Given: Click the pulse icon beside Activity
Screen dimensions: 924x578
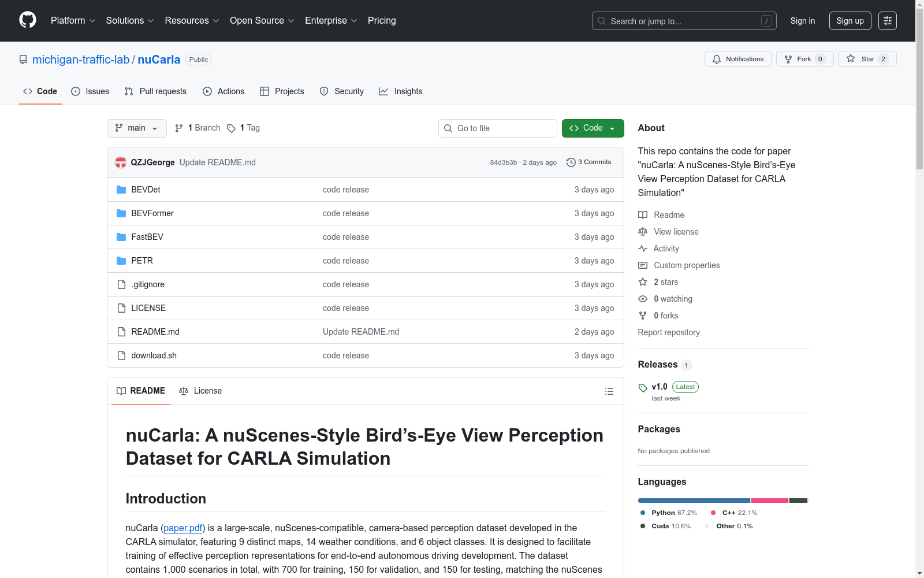Looking at the screenshot, I should coord(643,249).
